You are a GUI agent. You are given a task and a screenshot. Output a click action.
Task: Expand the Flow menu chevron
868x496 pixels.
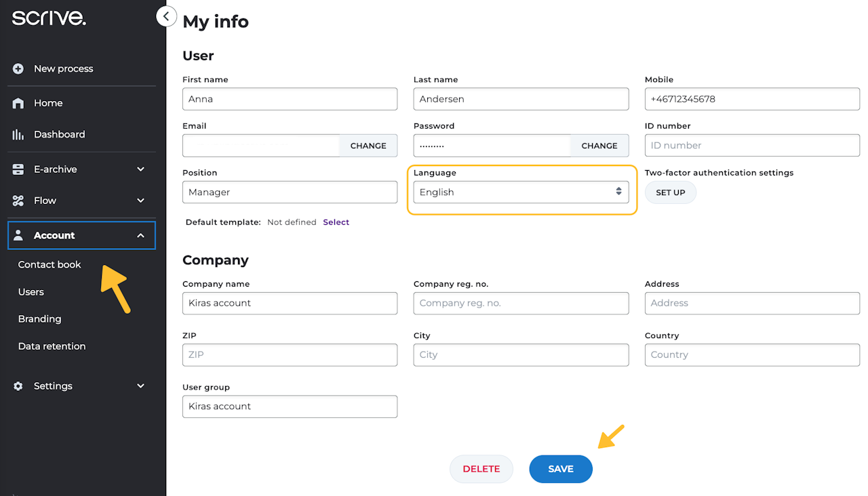click(140, 201)
